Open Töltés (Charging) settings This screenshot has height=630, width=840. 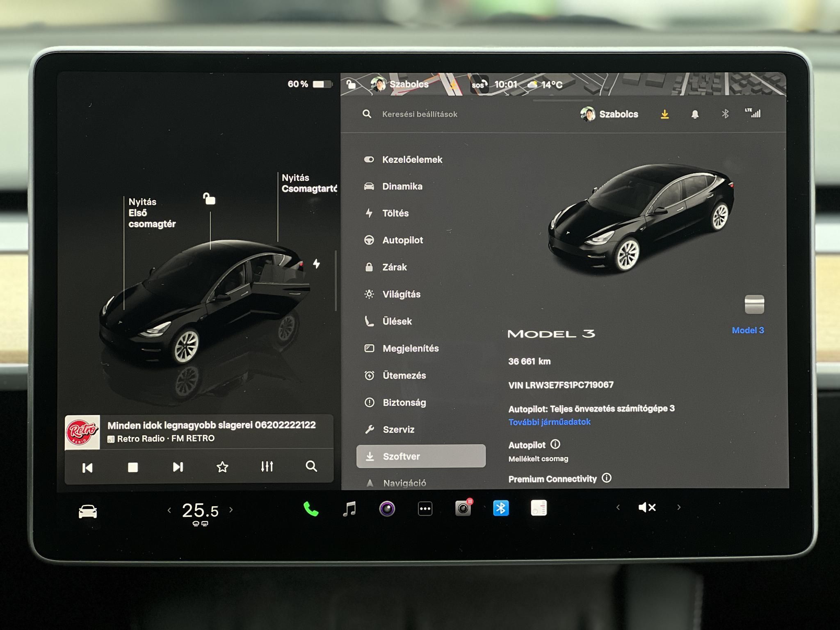[x=395, y=213]
